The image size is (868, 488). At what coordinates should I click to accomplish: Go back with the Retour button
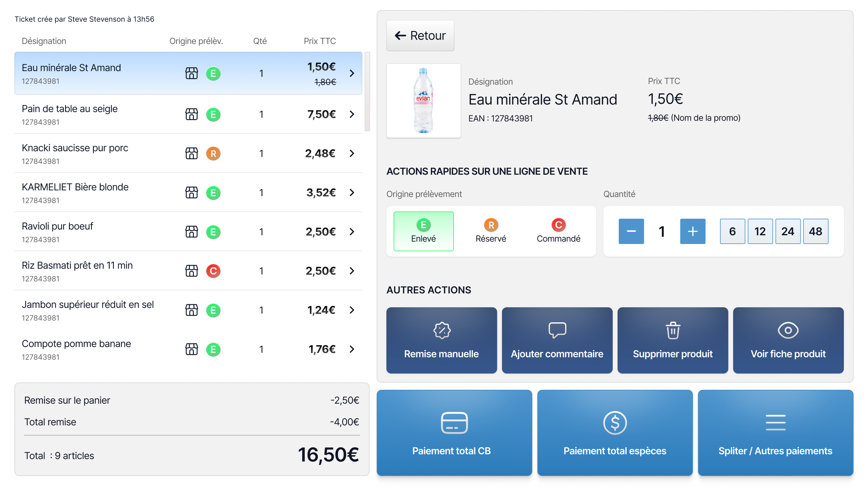[420, 35]
